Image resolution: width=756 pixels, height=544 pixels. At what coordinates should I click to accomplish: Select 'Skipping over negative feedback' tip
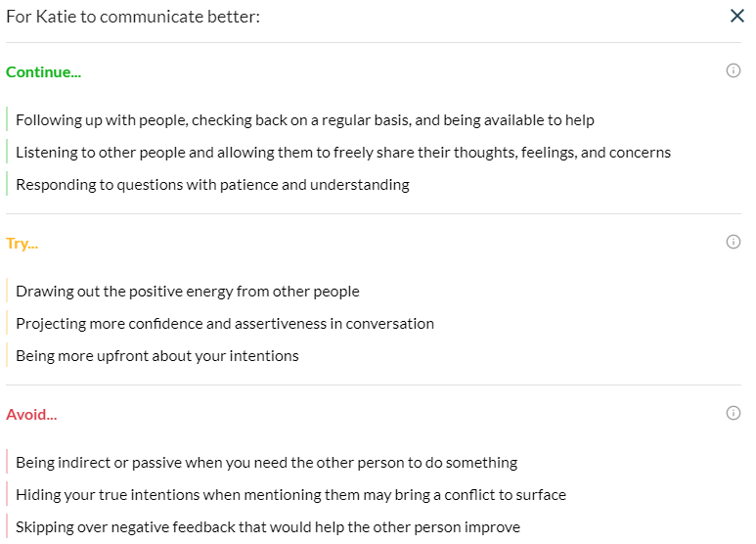[x=267, y=527]
